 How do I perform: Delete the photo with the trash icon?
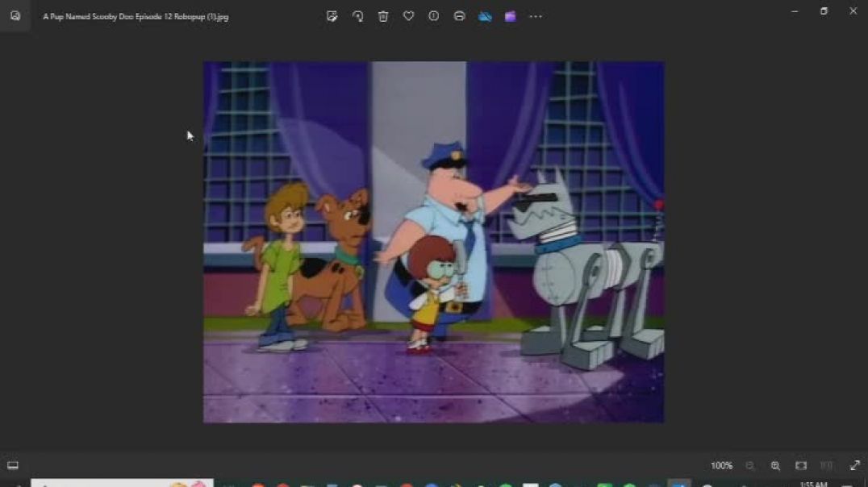[383, 17]
